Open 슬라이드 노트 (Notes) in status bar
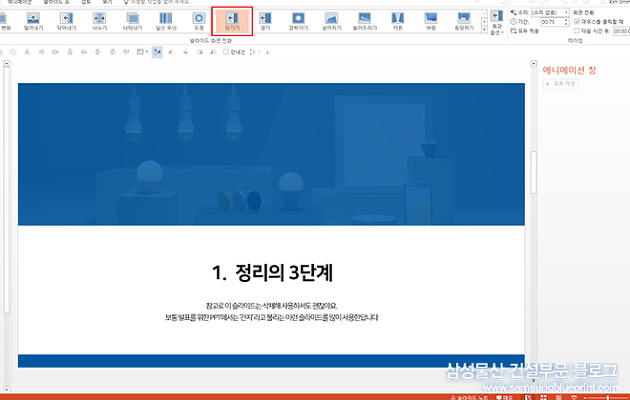Image resolution: width=630 pixels, height=400 pixels. coord(469,398)
